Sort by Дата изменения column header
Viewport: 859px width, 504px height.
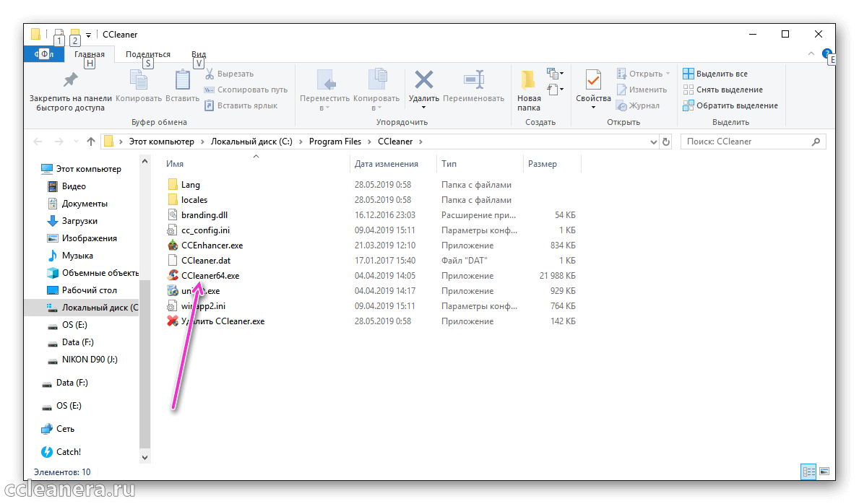coord(387,164)
